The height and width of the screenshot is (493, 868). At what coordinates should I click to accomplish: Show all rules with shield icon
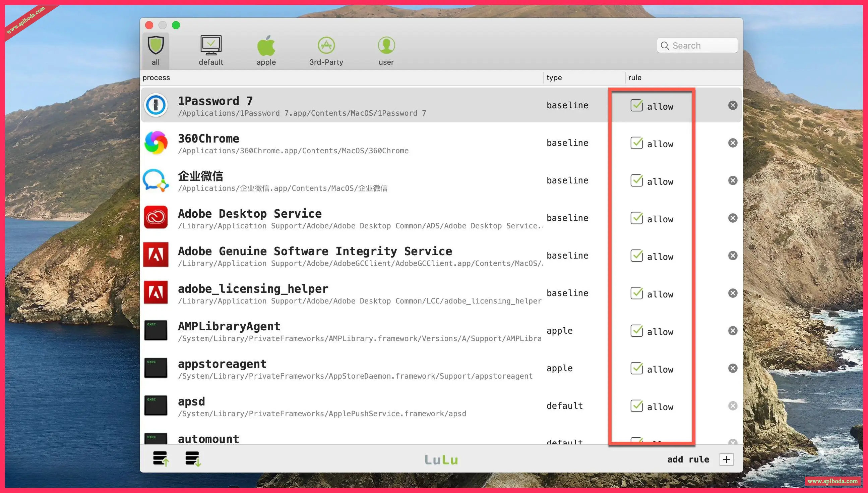coord(156,51)
